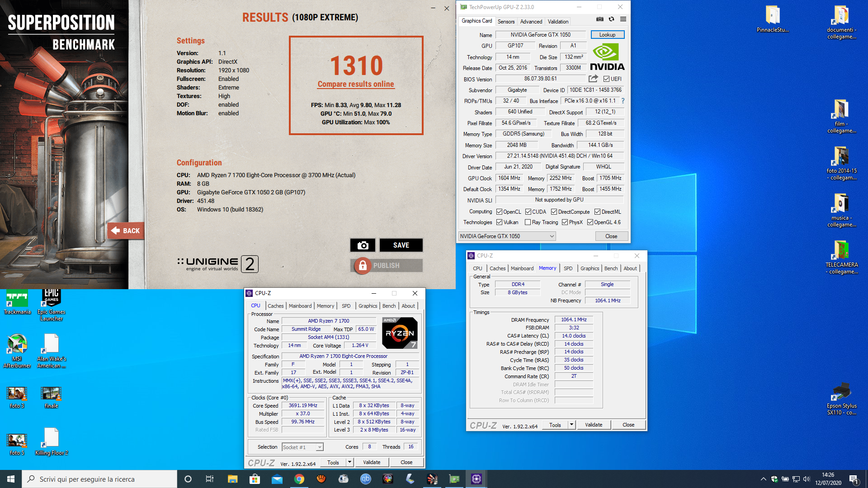Click Validate in CPU-Z CPU window
Image resolution: width=868 pixels, height=488 pixels.
372,462
